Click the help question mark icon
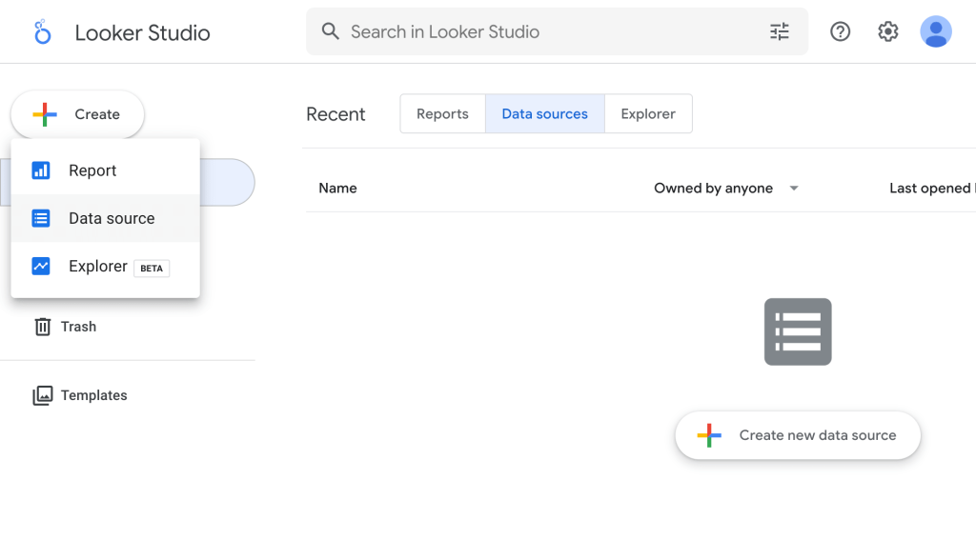Viewport: 976px width, 560px height. pyautogui.click(x=840, y=31)
